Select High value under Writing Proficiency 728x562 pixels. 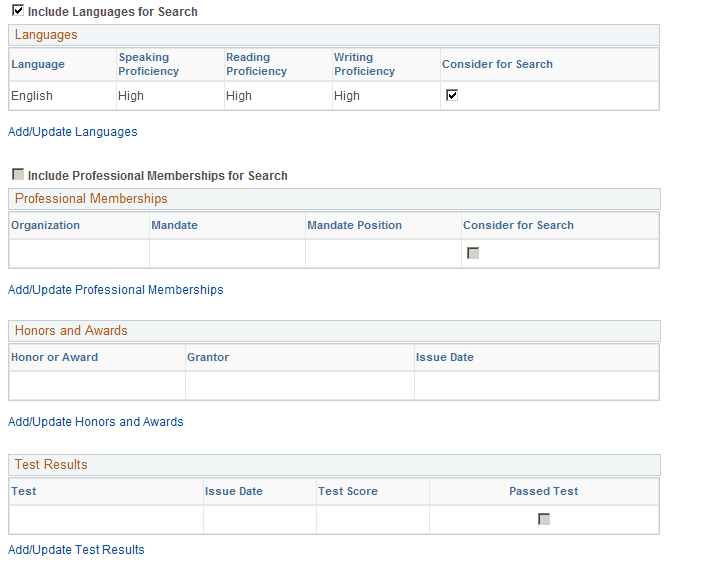tap(347, 96)
